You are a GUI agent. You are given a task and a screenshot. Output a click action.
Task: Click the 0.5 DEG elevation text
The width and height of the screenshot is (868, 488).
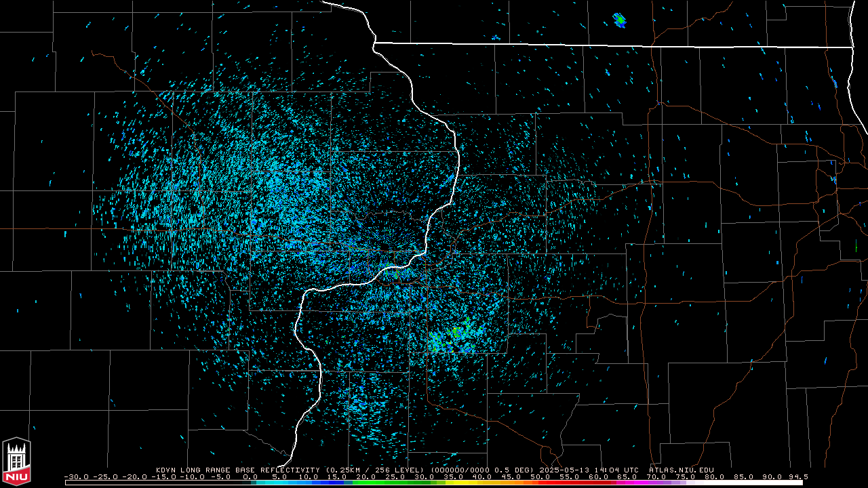(x=514, y=470)
